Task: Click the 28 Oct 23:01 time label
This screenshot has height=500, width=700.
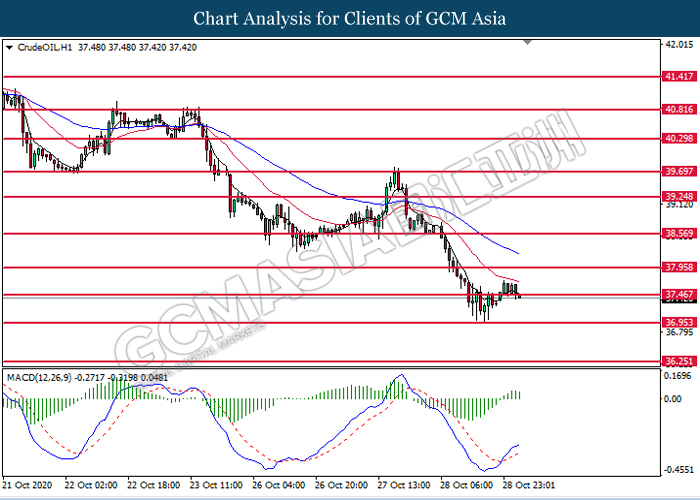Action: [x=529, y=485]
